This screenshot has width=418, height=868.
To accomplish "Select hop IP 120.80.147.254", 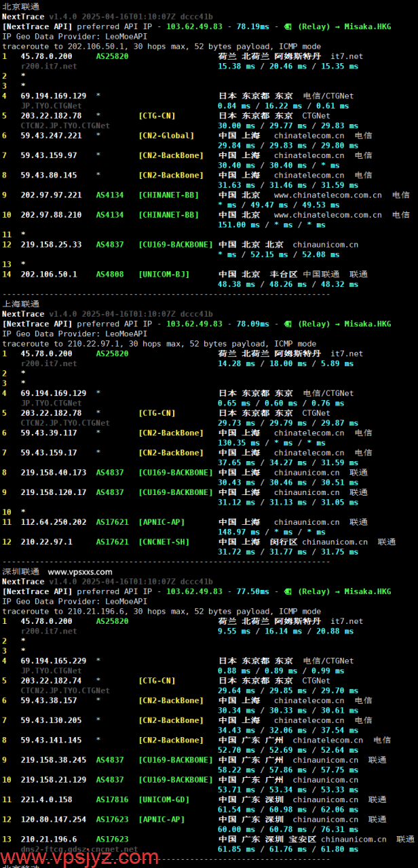I will click(54, 820).
